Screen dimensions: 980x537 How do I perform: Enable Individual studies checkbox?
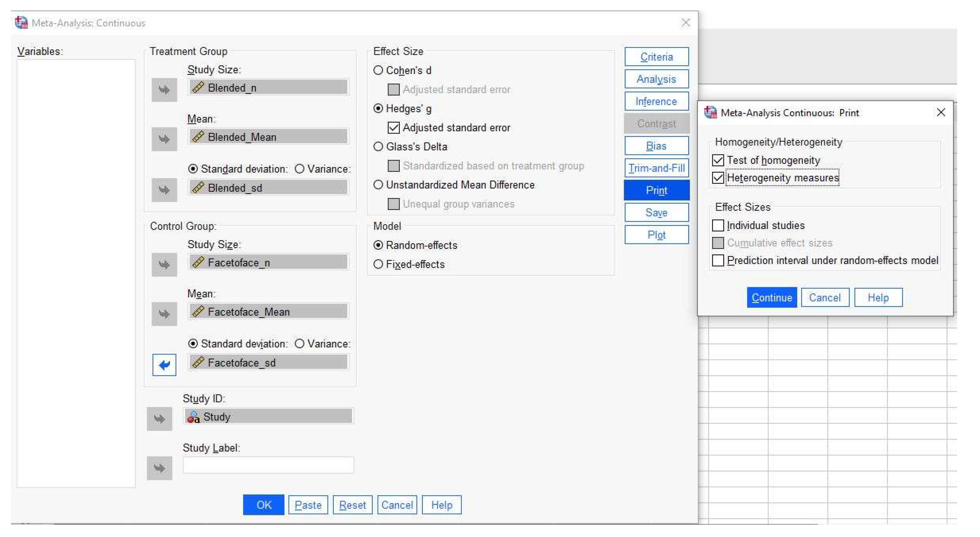(718, 225)
